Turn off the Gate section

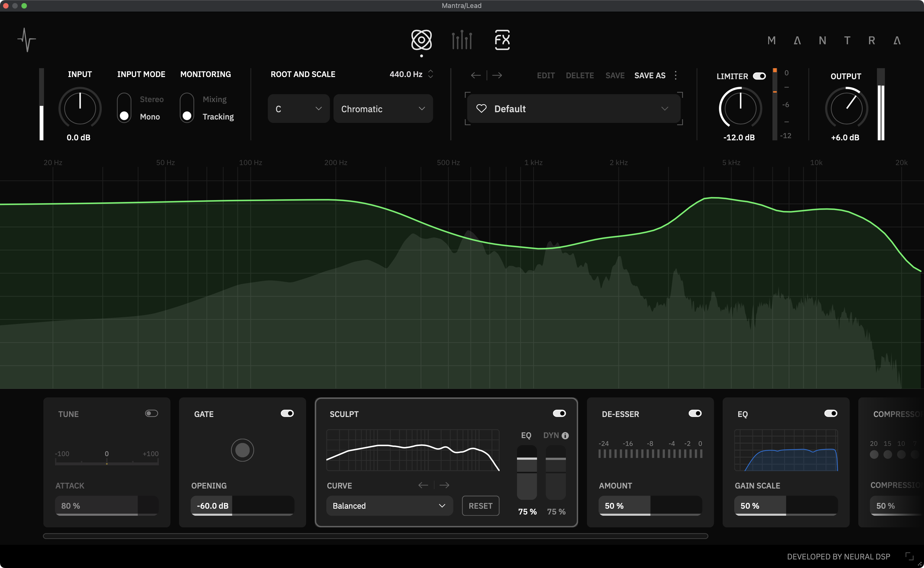pyautogui.click(x=287, y=413)
